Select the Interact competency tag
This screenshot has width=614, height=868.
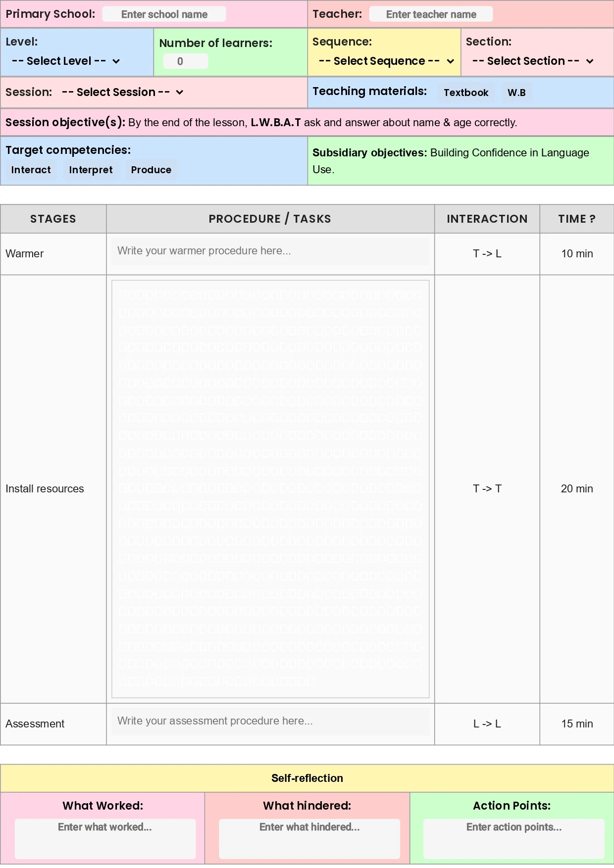tap(31, 170)
